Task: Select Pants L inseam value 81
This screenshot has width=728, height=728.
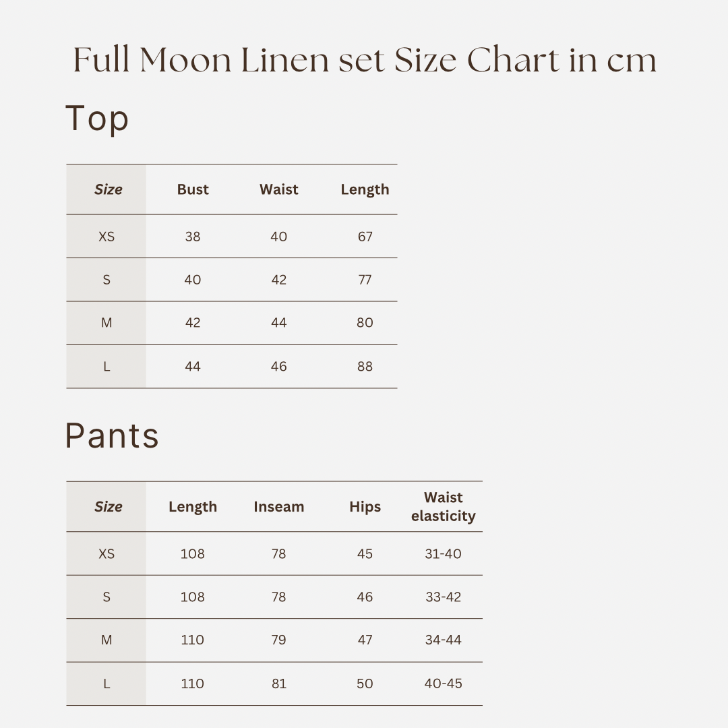Action: pyautogui.click(x=278, y=684)
